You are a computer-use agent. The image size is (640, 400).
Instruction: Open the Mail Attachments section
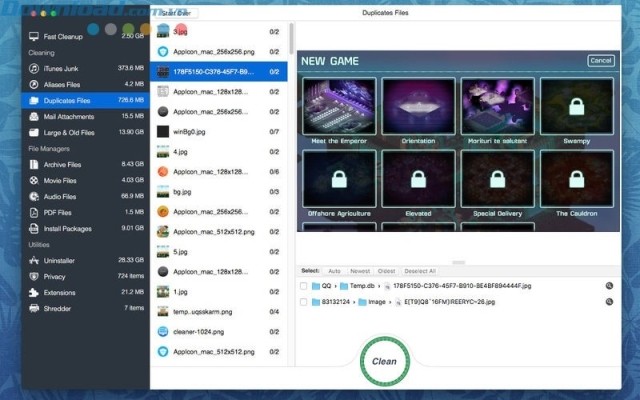(86, 117)
